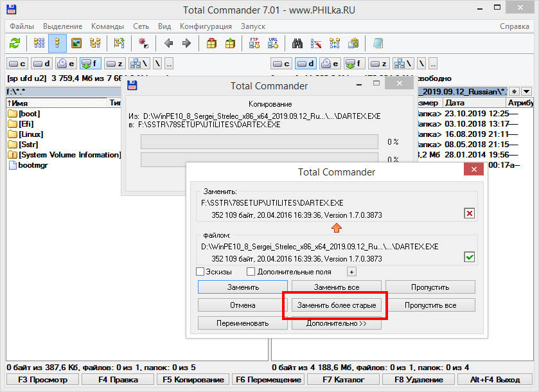Click the Пропустить button
Viewport: 539px width, 392px height.
click(430, 287)
